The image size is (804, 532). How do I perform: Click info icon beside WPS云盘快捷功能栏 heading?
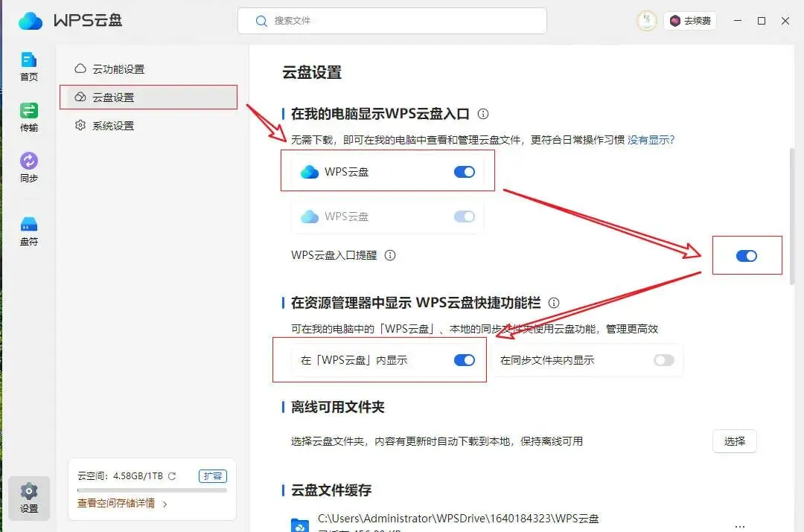(x=554, y=303)
